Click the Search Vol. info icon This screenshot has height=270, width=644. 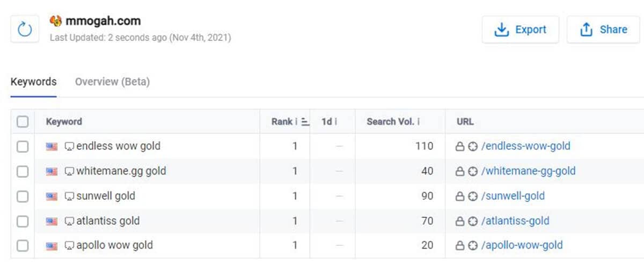pyautogui.click(x=418, y=122)
